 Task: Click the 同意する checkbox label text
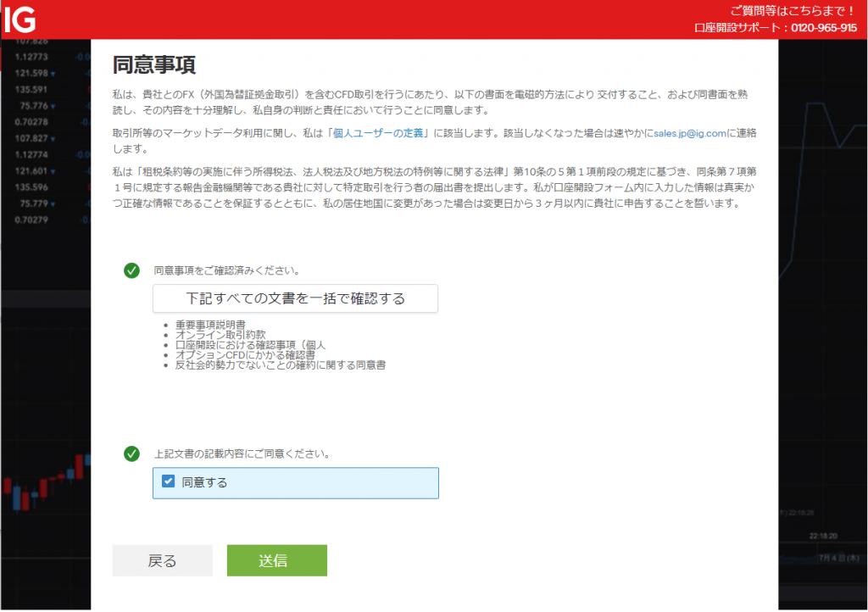pos(204,482)
